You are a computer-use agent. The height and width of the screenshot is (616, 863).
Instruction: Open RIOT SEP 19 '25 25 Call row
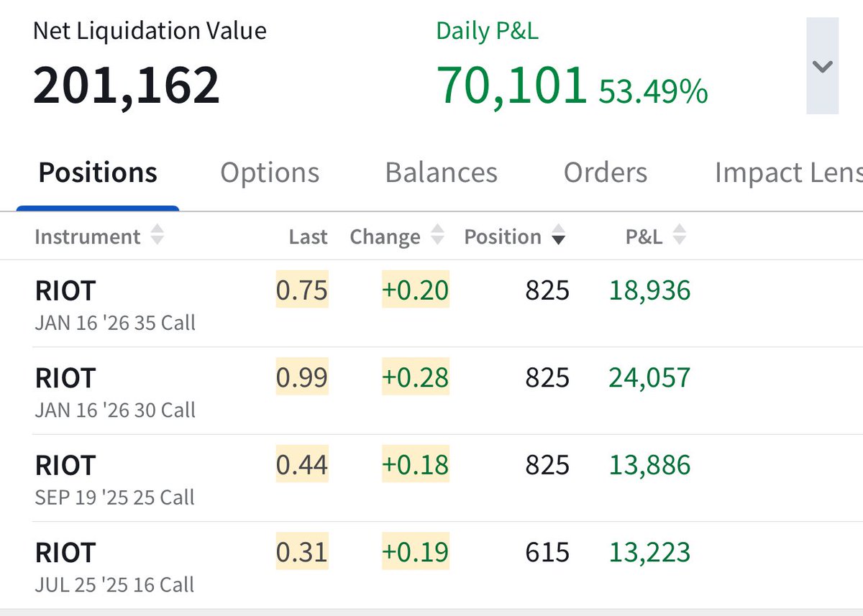pos(431,478)
